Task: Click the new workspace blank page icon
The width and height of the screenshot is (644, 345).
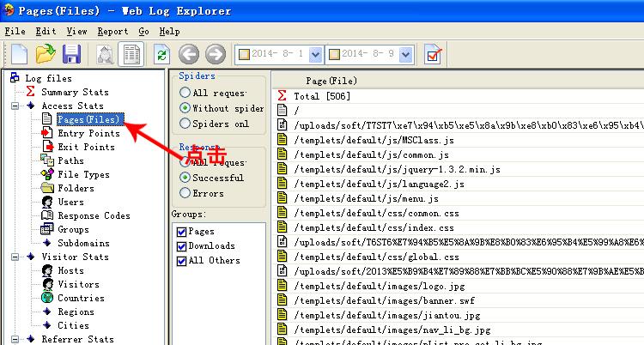Action: click(x=19, y=55)
